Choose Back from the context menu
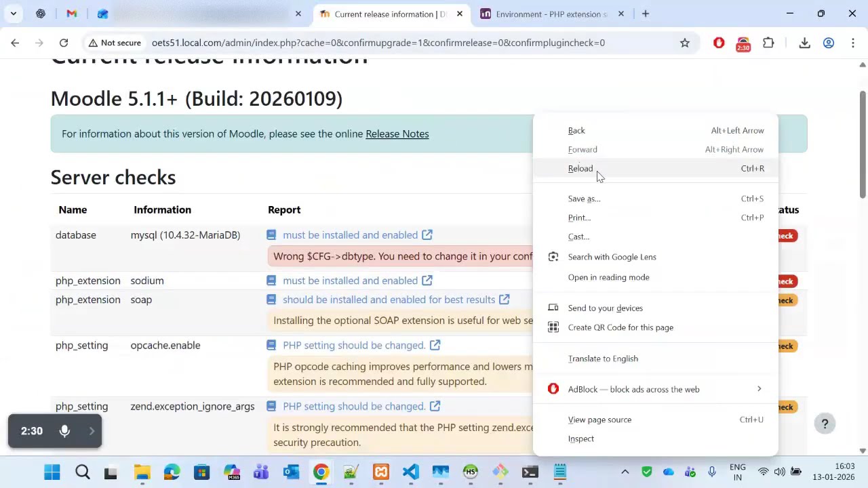The height and width of the screenshot is (488, 868). [656, 131]
